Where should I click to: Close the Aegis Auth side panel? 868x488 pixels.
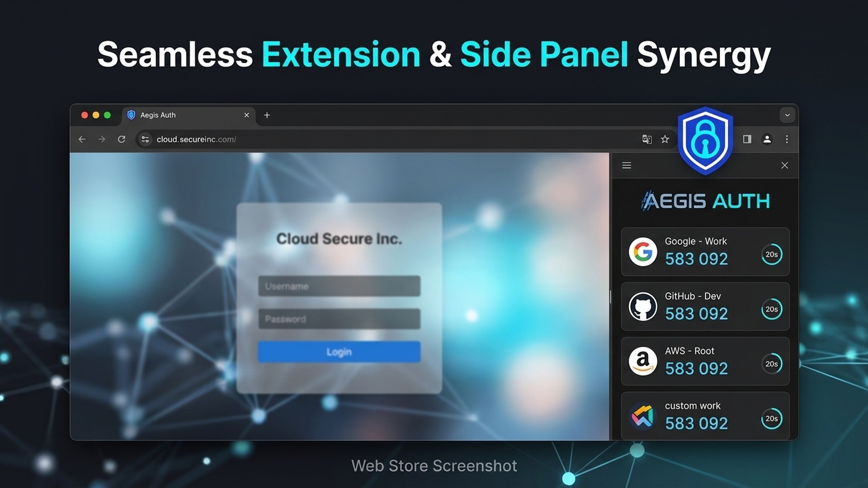[785, 165]
